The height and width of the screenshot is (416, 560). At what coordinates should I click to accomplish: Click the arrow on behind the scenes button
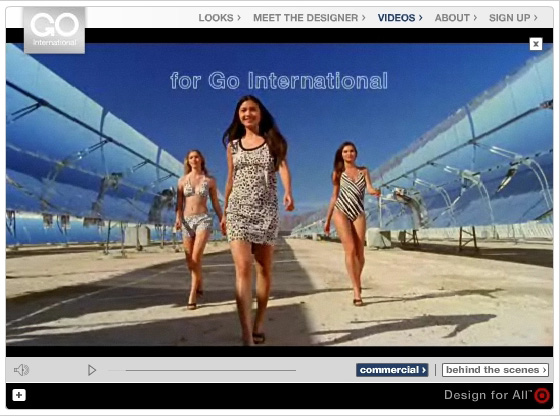pyautogui.click(x=544, y=370)
